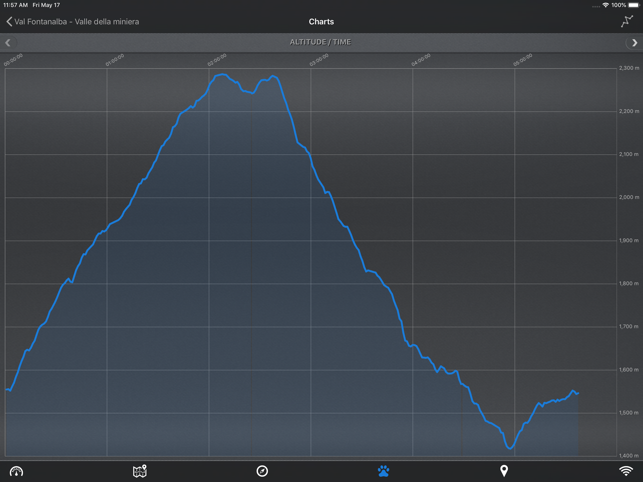Select the paw print tracks tab

click(383, 471)
